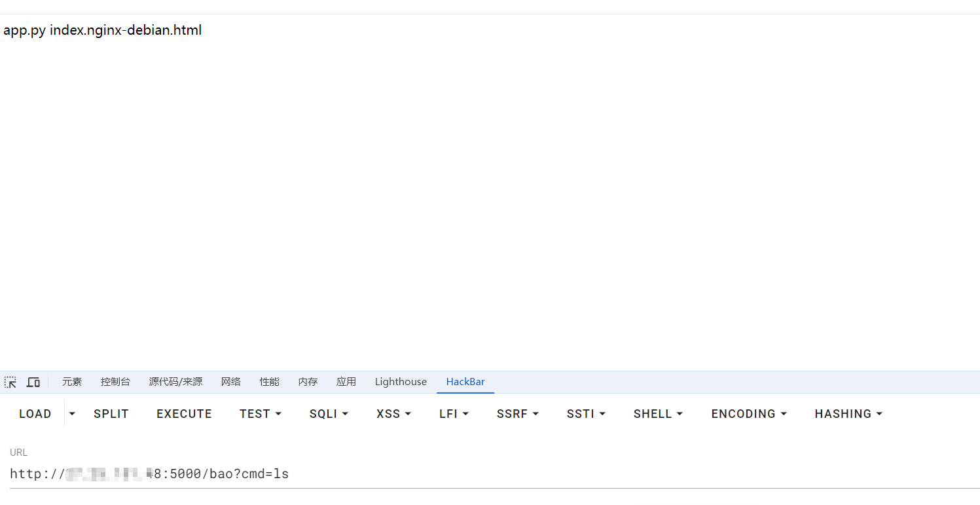This screenshot has height=505, width=980.
Task: Open the SSTI dropdown menu
Action: (x=586, y=414)
